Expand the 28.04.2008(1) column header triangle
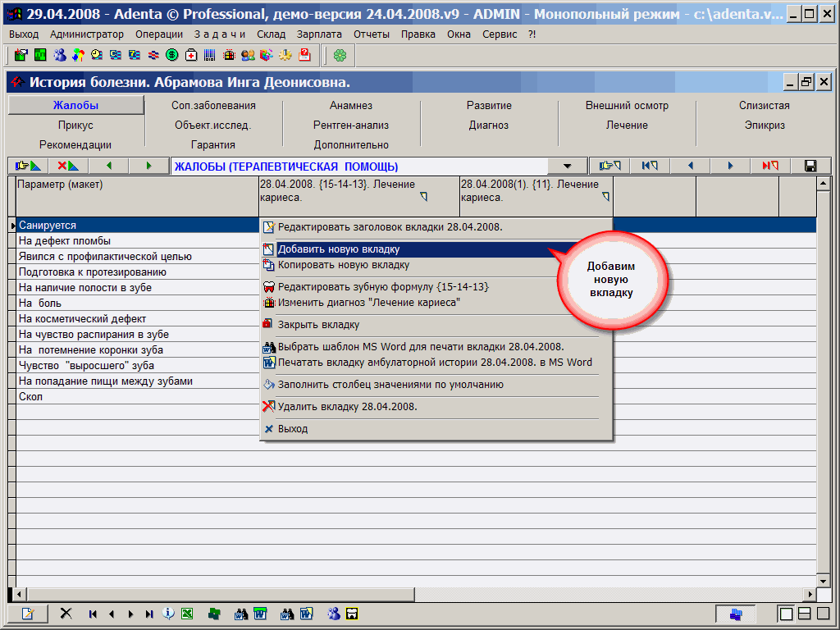 click(x=606, y=198)
